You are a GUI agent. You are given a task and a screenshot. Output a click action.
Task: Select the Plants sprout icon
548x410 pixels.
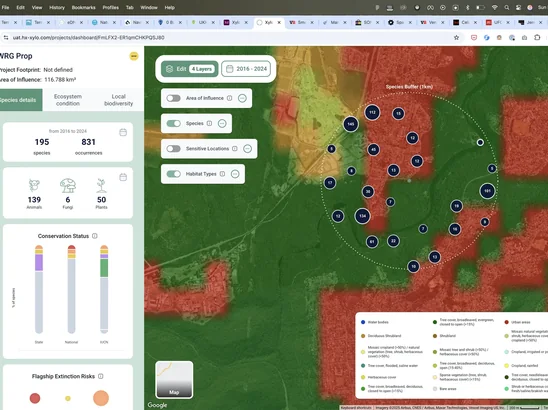pos(101,185)
